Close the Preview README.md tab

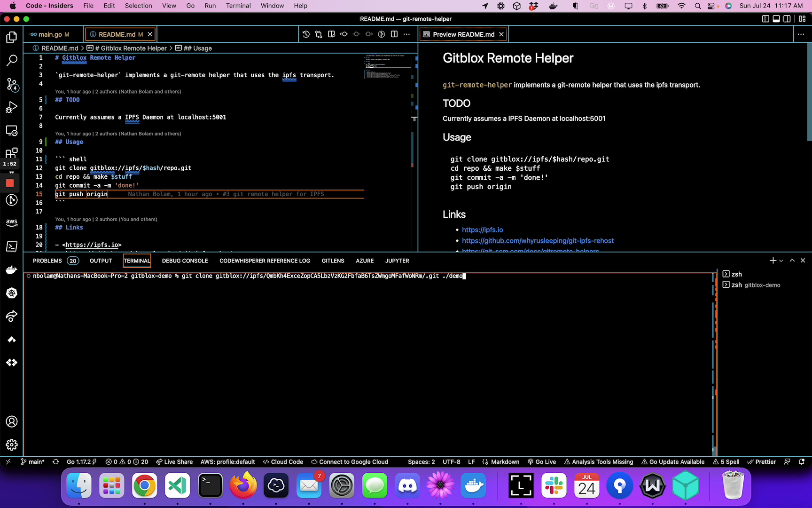pyautogui.click(x=501, y=34)
